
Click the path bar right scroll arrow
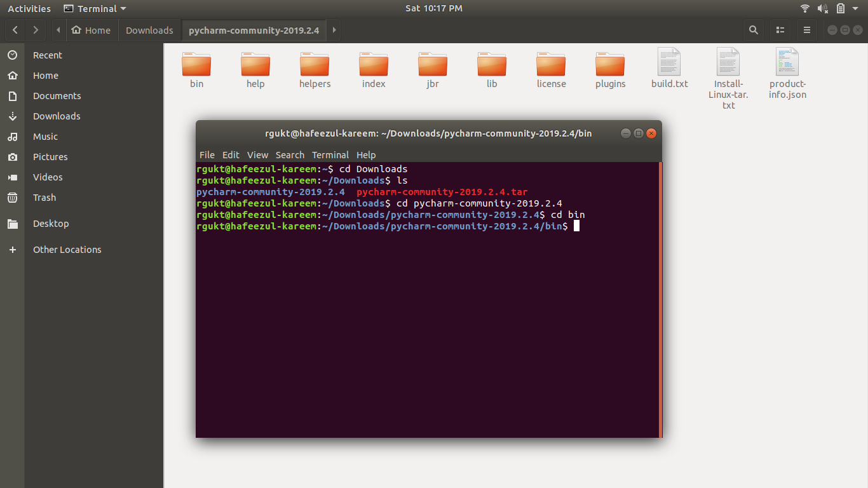click(334, 30)
